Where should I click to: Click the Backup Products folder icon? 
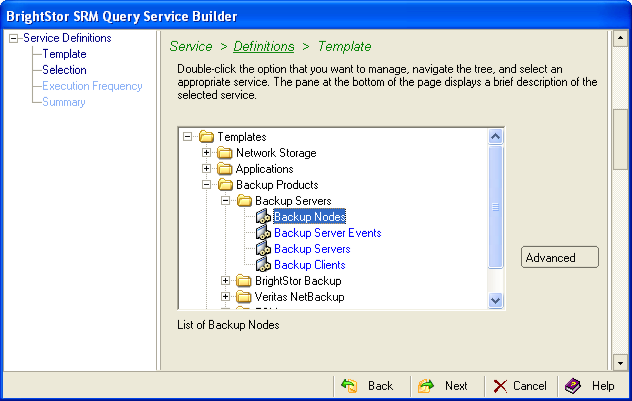(225, 185)
